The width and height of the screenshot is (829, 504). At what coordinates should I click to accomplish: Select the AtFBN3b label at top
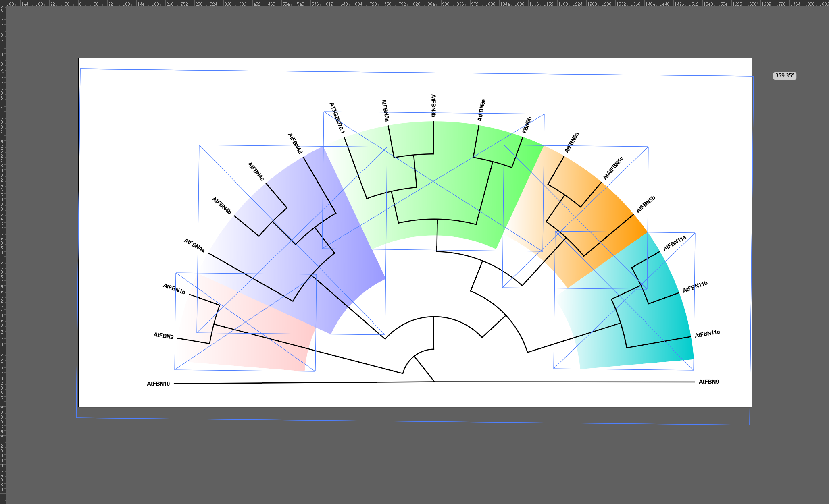point(433,106)
